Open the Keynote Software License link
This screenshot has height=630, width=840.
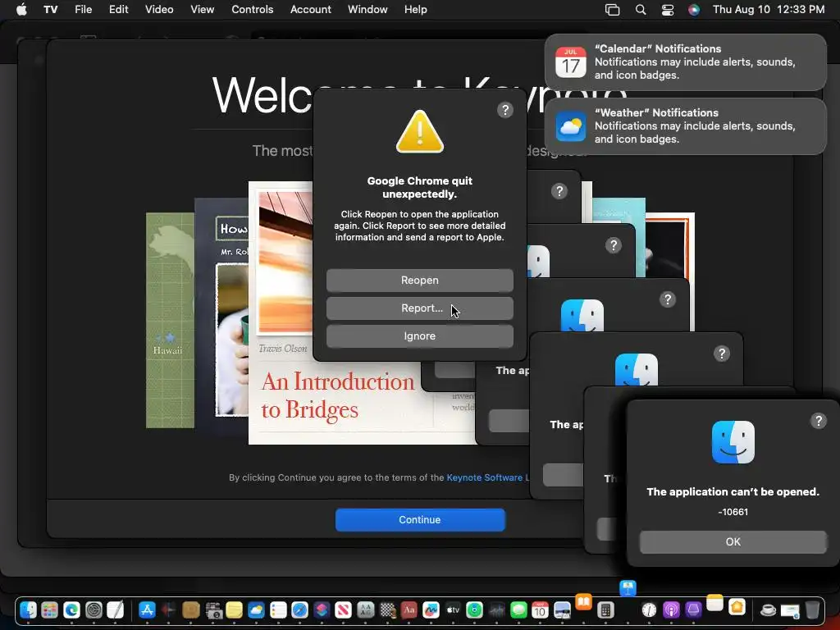point(487,477)
